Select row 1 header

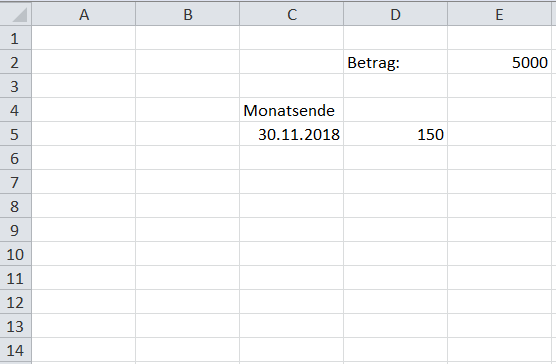pos(16,38)
